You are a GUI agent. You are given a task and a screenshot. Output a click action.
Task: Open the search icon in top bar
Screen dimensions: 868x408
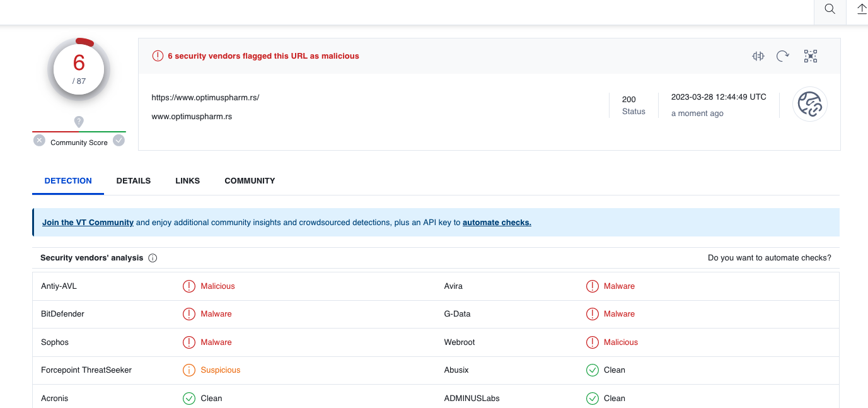click(x=830, y=9)
